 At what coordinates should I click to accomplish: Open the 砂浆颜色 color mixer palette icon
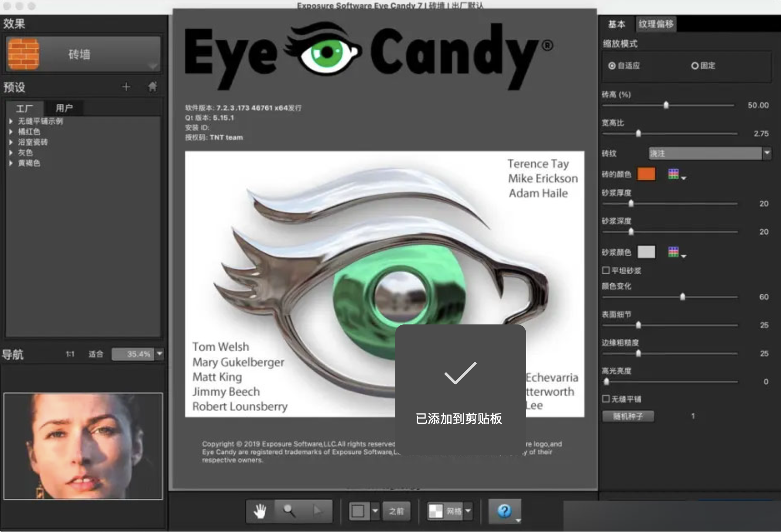tap(673, 252)
